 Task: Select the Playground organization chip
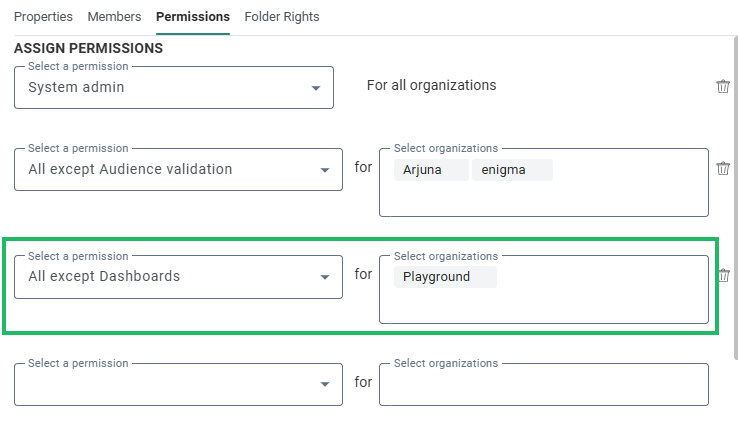(x=444, y=277)
